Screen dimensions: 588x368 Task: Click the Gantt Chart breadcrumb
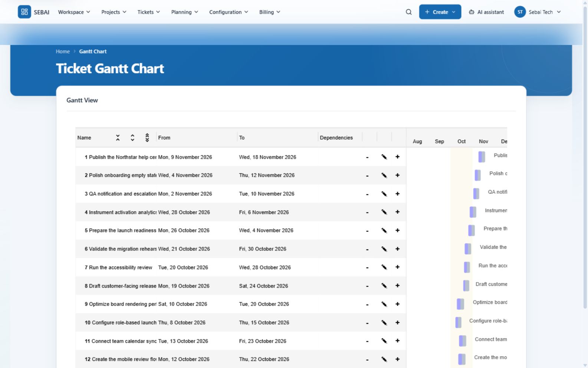[x=93, y=52]
